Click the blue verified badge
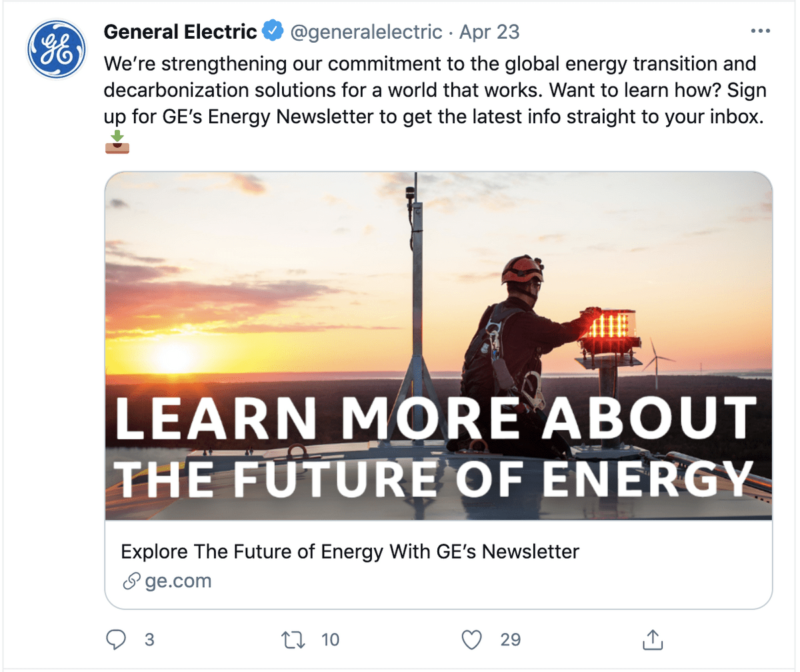The width and height of the screenshot is (800, 672). click(272, 31)
